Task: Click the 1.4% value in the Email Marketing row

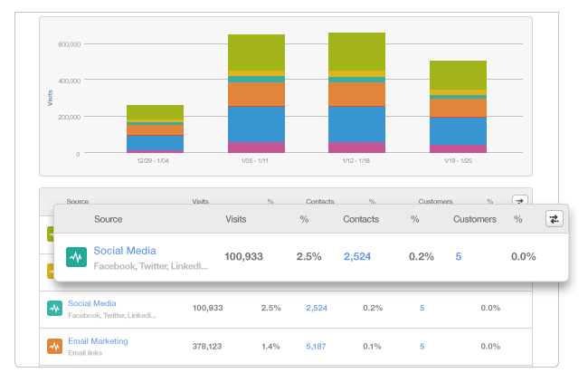Action: 270,347
